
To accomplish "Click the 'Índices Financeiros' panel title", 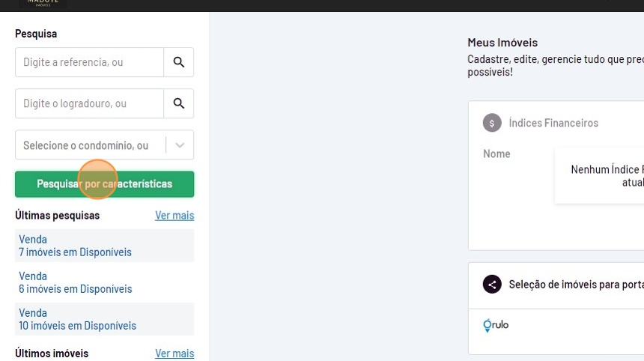I will [553, 123].
